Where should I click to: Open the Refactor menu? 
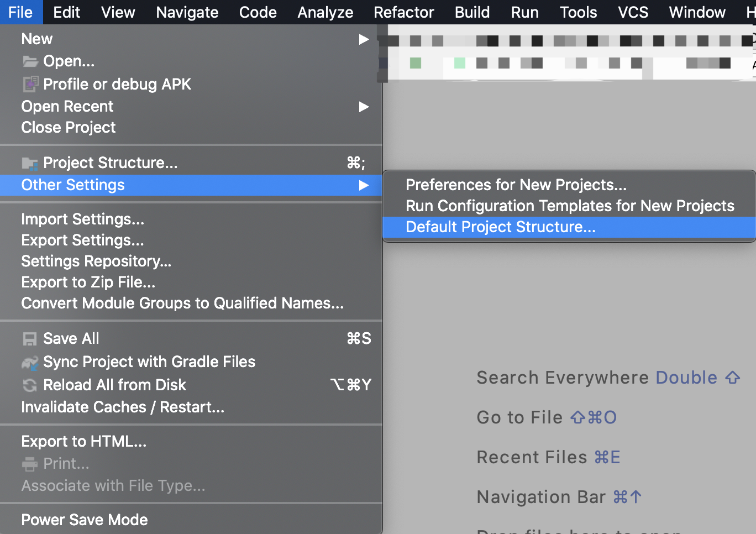click(404, 12)
